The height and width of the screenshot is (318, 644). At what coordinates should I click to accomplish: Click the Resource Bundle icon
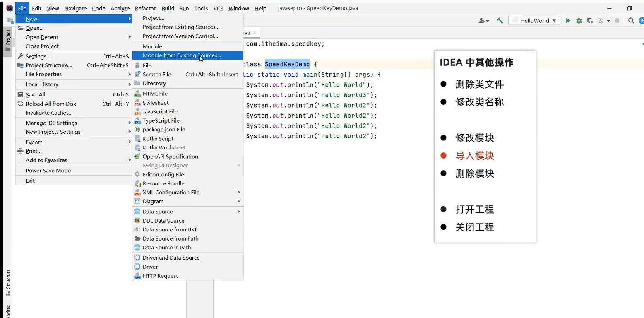point(137,183)
